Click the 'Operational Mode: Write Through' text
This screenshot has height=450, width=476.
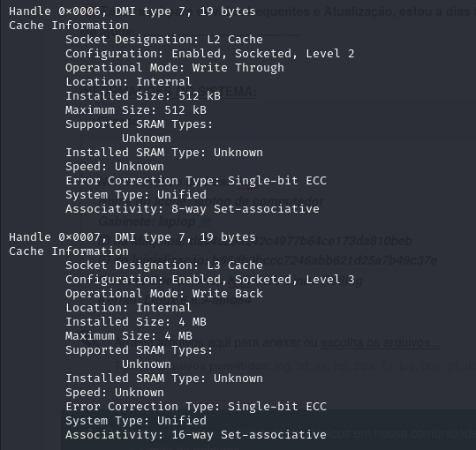tap(175, 68)
